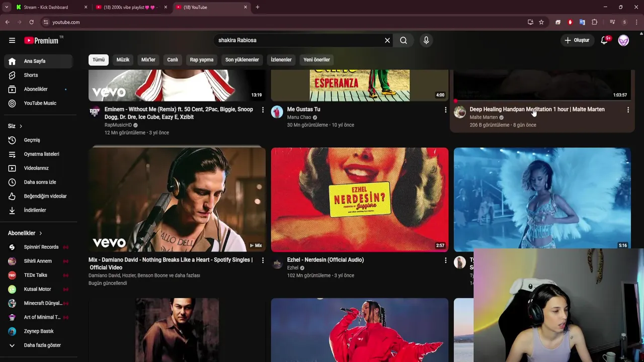The height and width of the screenshot is (362, 644).
Task: Open Sihirli Annem channel
Action: (38, 261)
